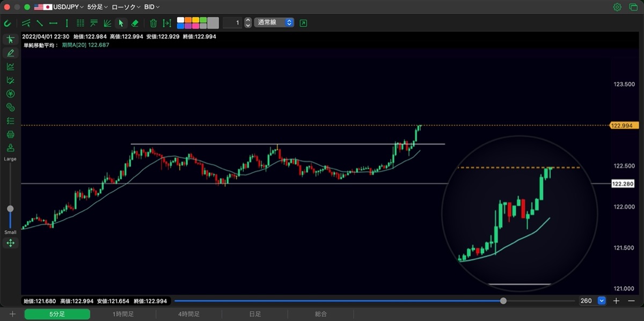The width and height of the screenshot is (644, 321).
Task: Activate the magnet snap icon
Action: 8,23
